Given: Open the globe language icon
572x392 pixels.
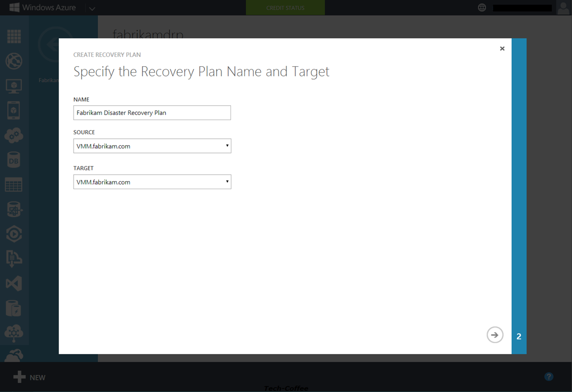Looking at the screenshot, I should click(x=482, y=7).
